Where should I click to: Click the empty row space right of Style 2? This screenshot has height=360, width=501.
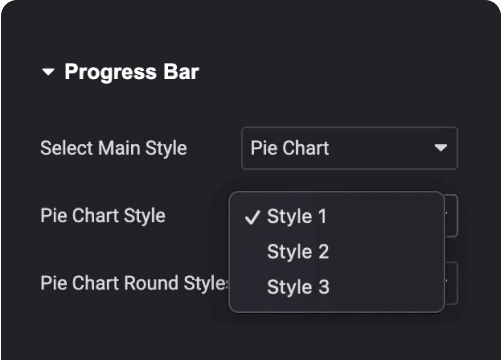click(x=385, y=252)
